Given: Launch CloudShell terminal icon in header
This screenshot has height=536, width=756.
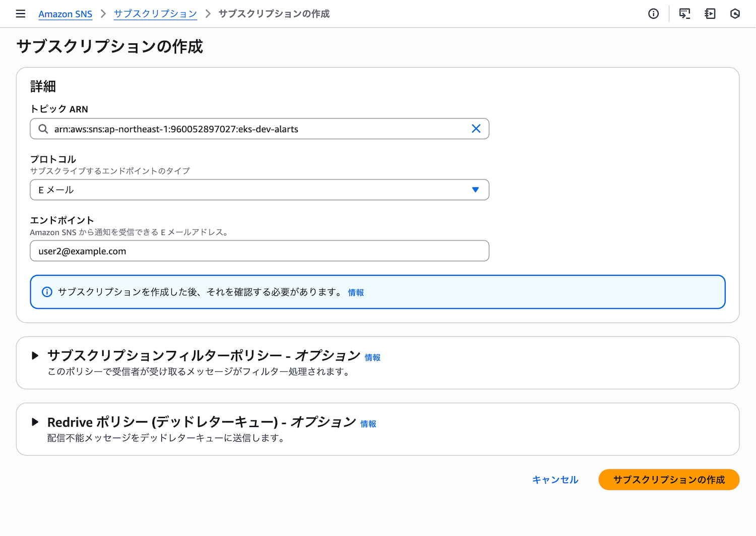Looking at the screenshot, I should coord(684,14).
